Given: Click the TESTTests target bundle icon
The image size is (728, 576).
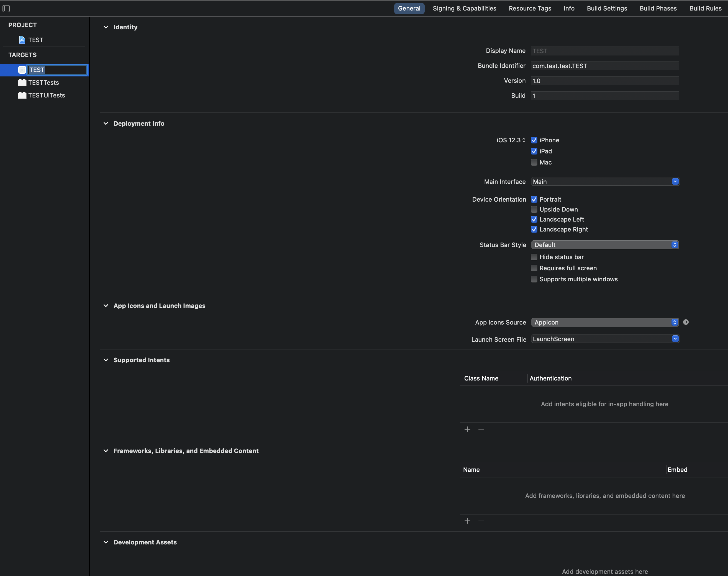Looking at the screenshot, I should click(22, 83).
